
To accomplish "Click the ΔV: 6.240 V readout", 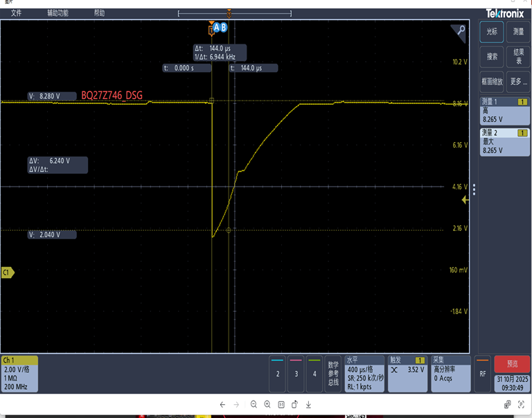I will coord(57,165).
